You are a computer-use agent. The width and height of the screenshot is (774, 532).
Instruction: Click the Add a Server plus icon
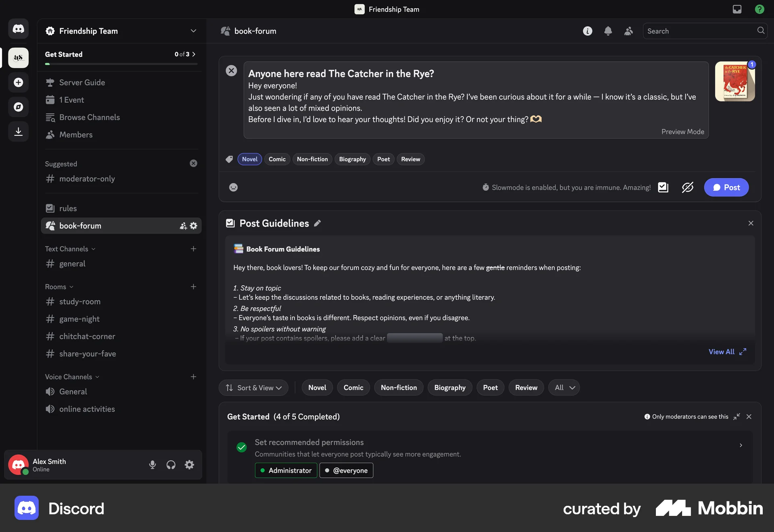pos(18,82)
